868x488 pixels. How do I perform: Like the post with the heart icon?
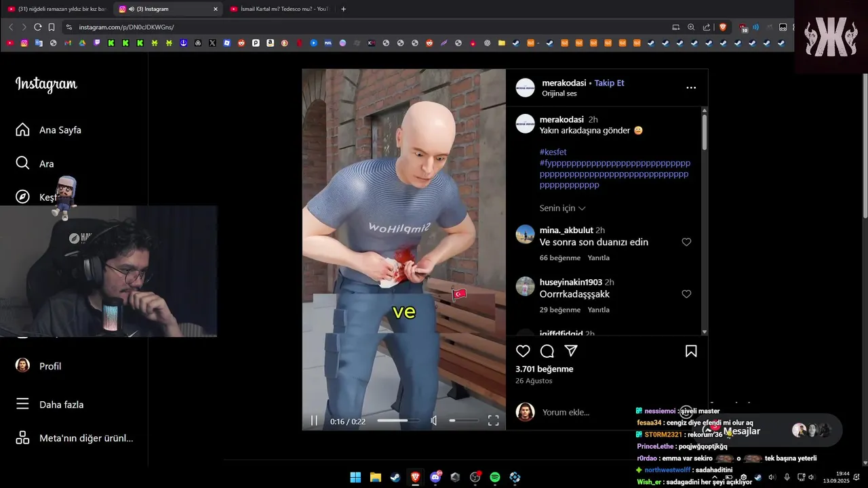[523, 351]
